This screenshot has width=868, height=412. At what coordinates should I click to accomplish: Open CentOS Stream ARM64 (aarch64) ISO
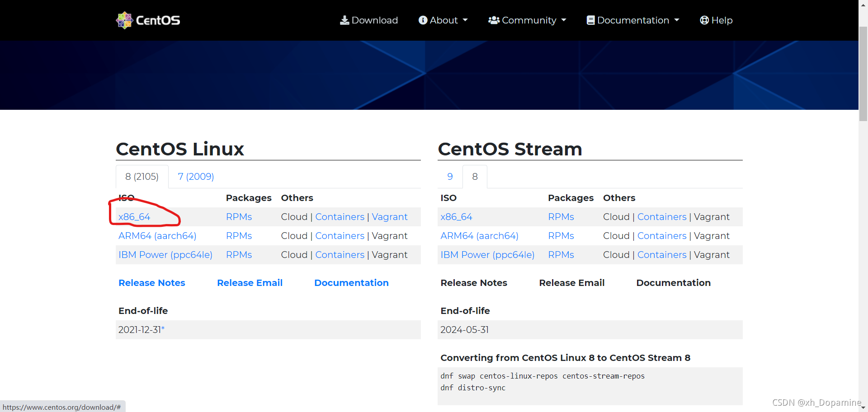click(480, 236)
